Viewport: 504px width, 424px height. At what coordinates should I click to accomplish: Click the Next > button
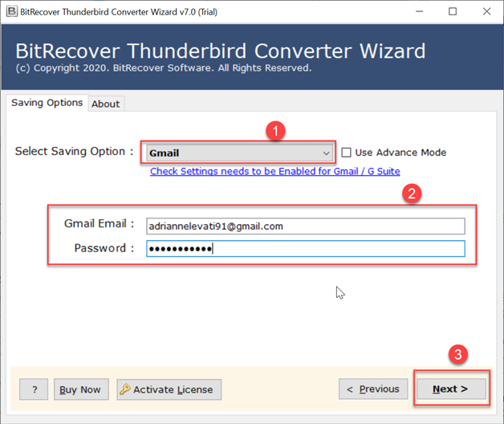pos(451,389)
